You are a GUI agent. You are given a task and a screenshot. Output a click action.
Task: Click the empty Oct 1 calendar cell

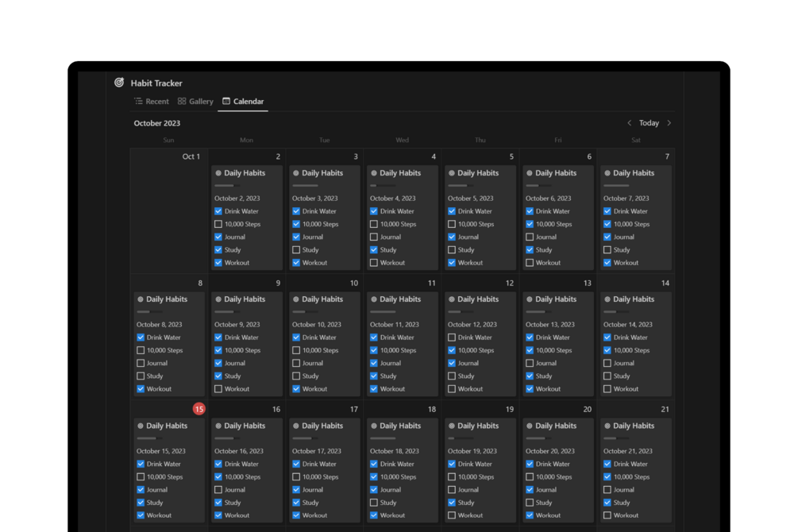coord(168,211)
